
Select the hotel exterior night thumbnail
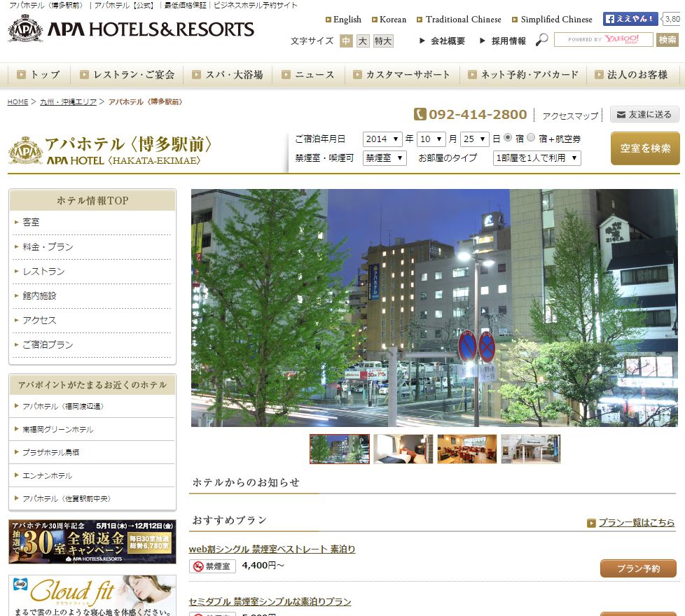pos(340,449)
